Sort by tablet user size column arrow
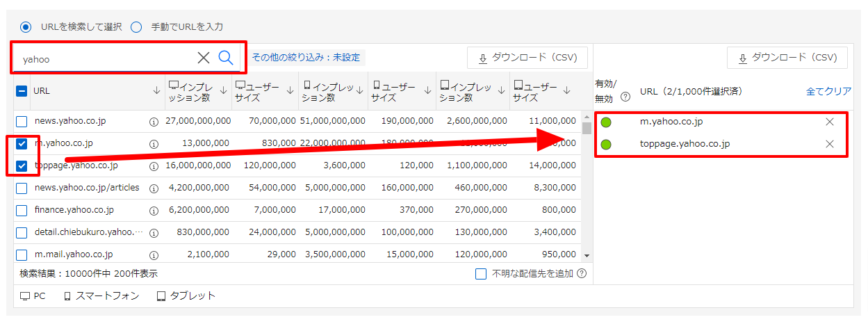Screen dimensions: 868x324 point(567,90)
